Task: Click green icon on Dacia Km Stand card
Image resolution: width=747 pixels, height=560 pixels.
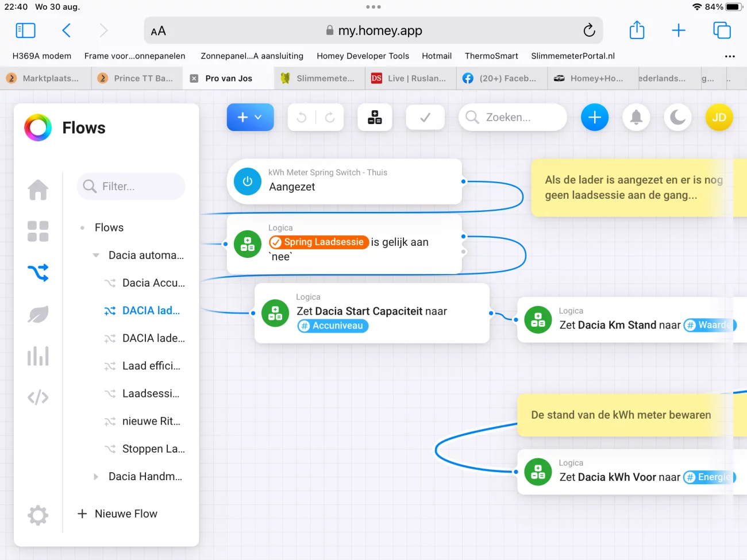Action: pyautogui.click(x=538, y=320)
